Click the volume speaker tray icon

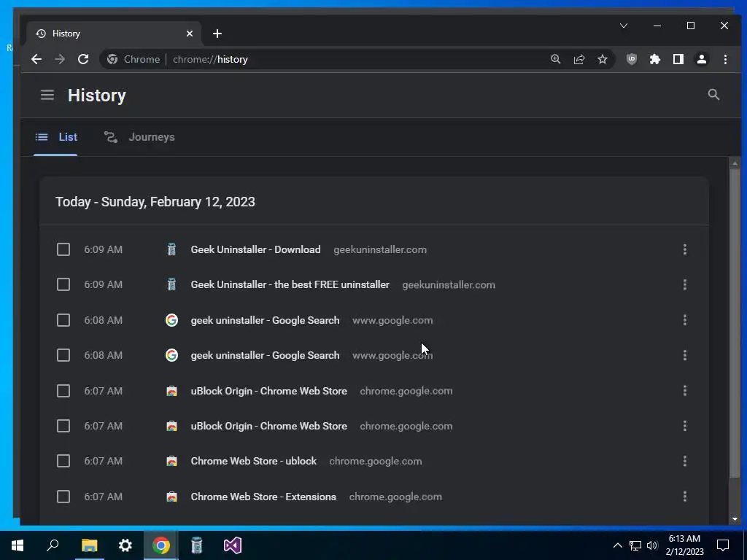pos(652,545)
